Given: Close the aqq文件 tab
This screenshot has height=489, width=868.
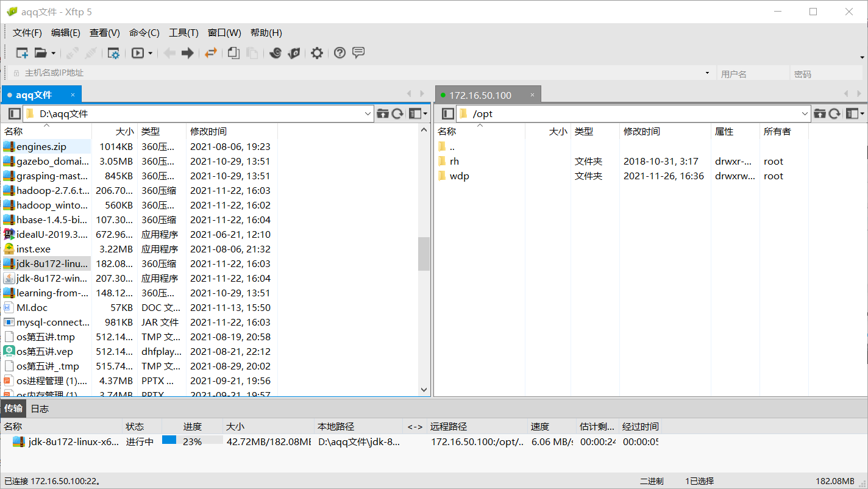Looking at the screenshot, I should pyautogui.click(x=73, y=95).
